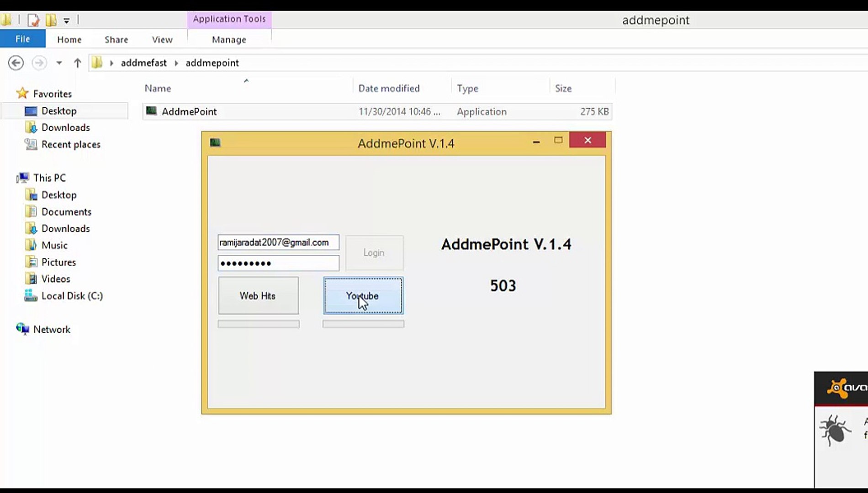Open Recent places in Favorites
Viewport: 868px width, 493px height.
click(71, 144)
